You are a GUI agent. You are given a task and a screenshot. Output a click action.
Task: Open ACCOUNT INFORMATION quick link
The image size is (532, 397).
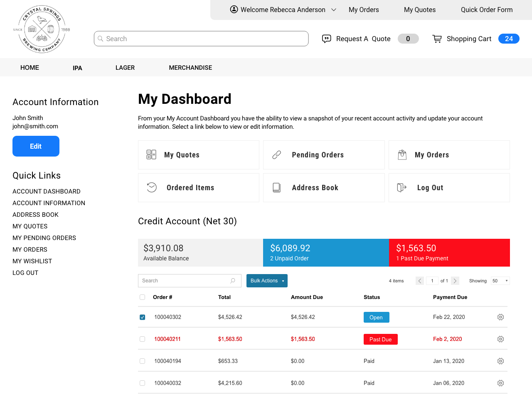point(49,203)
